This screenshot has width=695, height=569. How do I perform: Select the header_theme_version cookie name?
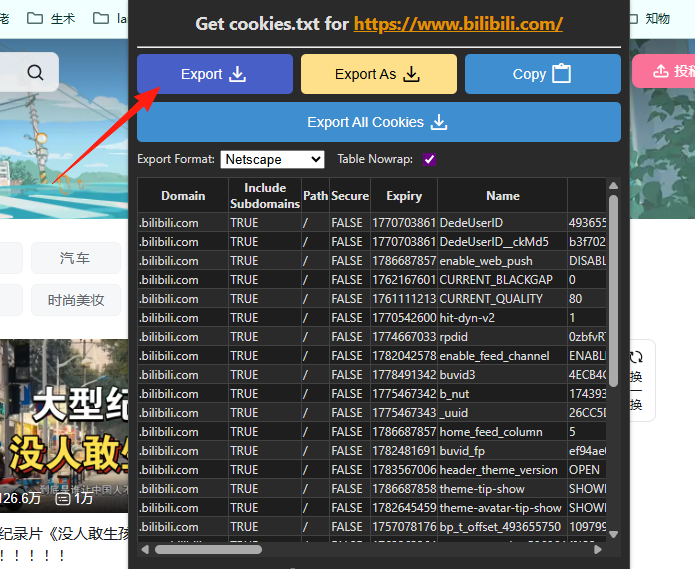click(503, 470)
